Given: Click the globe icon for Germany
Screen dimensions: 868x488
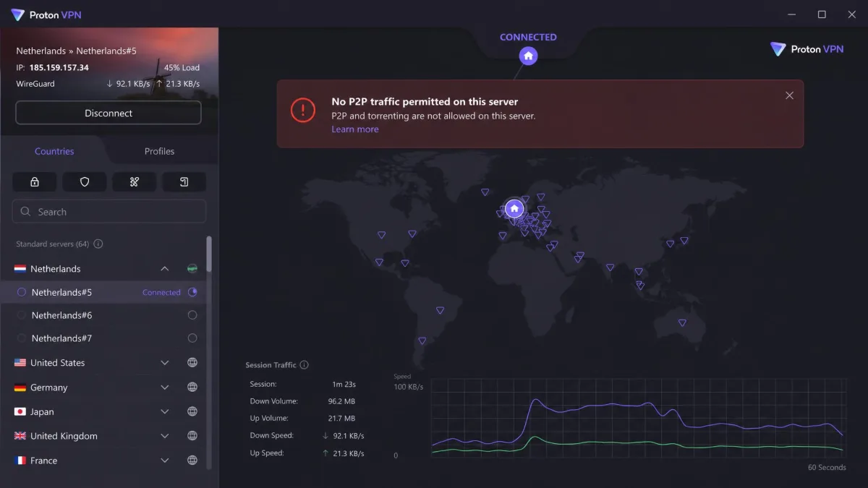Looking at the screenshot, I should click(x=192, y=388).
